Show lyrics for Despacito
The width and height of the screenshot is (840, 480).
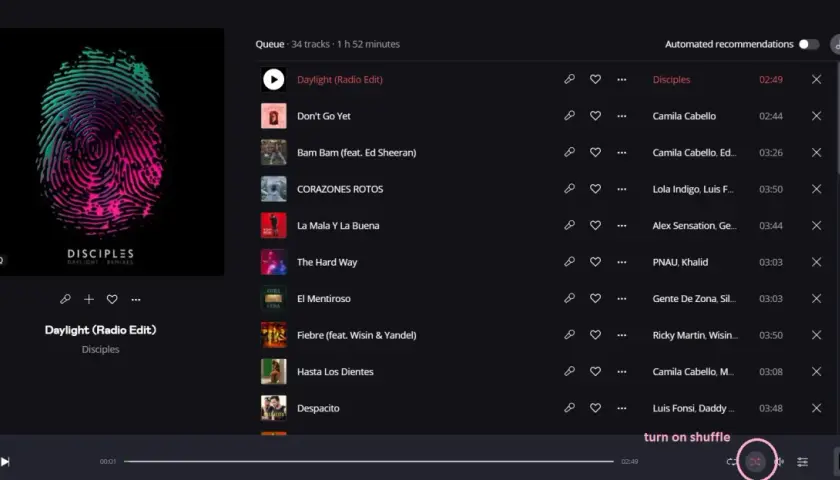click(x=569, y=408)
